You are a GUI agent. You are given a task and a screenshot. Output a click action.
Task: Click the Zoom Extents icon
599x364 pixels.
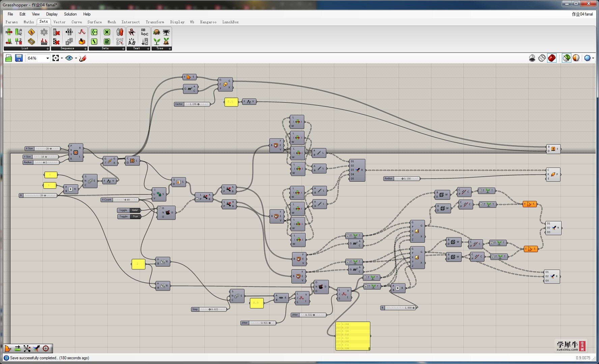click(56, 58)
